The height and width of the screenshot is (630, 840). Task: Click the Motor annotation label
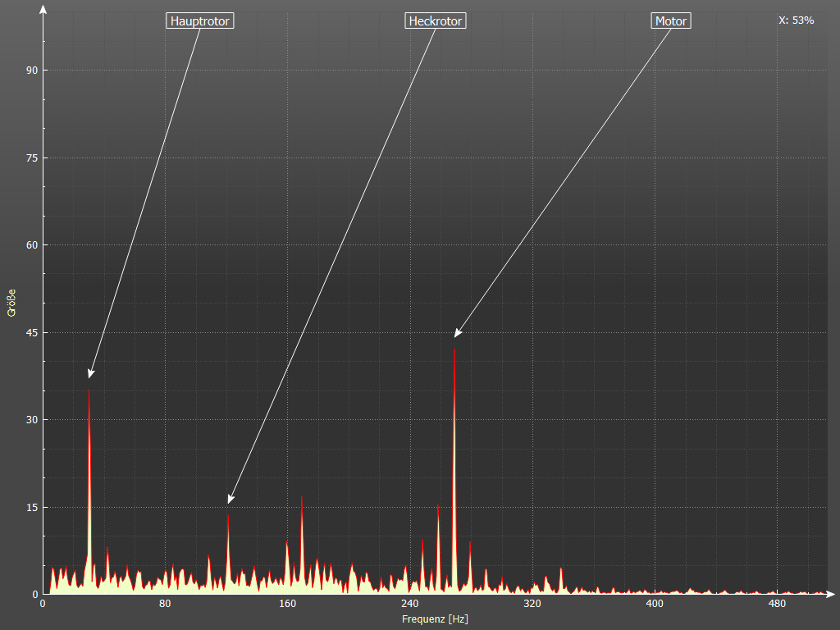(671, 21)
